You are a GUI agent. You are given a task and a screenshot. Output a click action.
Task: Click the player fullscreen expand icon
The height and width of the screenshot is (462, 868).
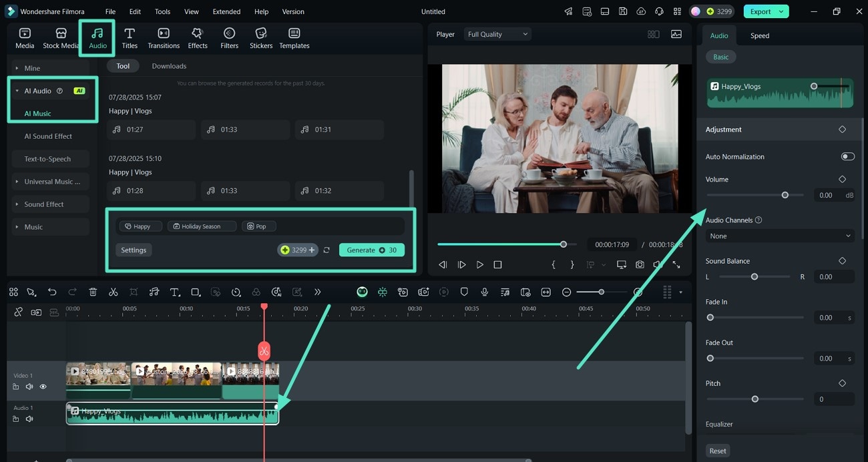click(676, 264)
